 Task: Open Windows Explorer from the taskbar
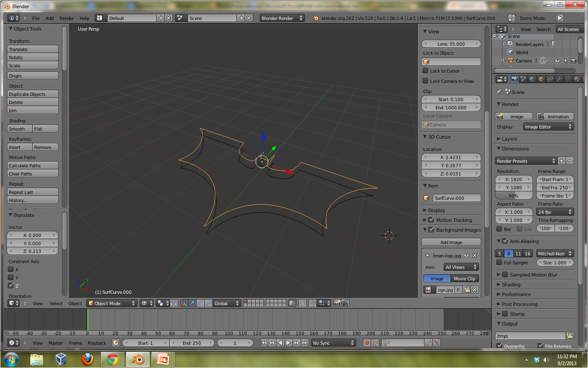click(37, 359)
